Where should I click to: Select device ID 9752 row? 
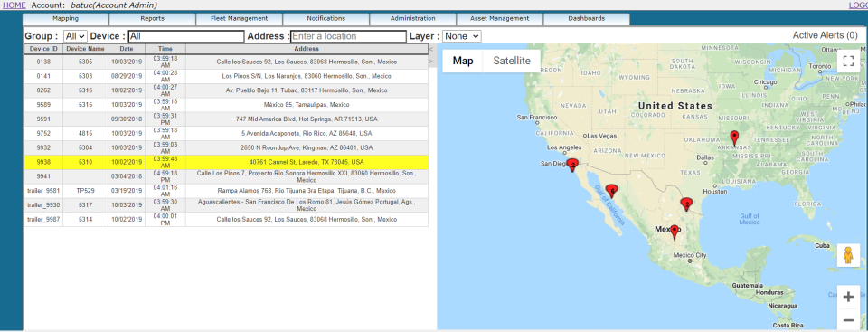(226, 134)
